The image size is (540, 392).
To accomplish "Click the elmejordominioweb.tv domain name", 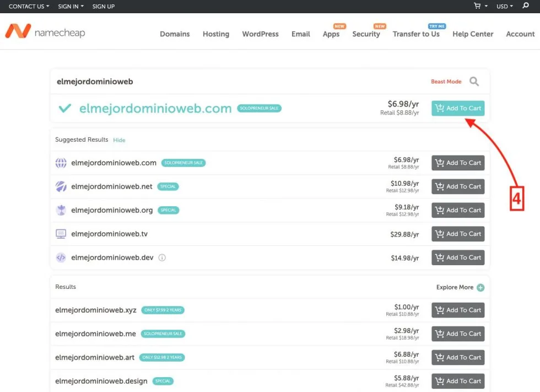I will coord(109,234).
